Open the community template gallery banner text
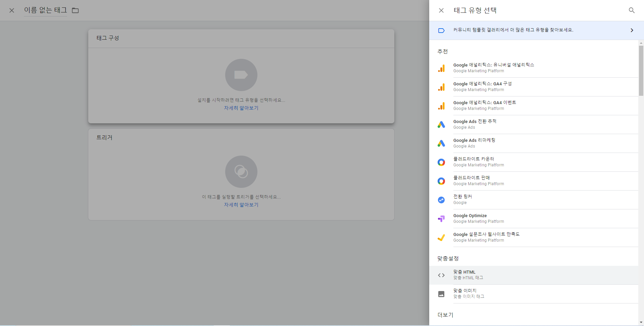This screenshot has width=644, height=326. tap(513, 30)
